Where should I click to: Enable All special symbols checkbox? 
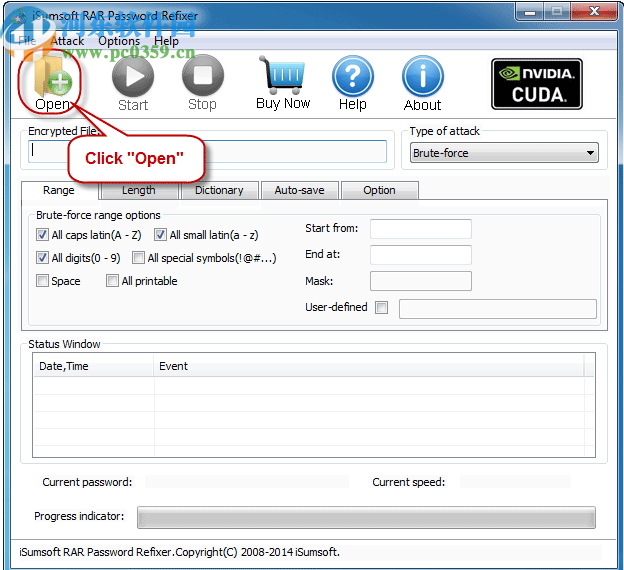(x=138, y=258)
